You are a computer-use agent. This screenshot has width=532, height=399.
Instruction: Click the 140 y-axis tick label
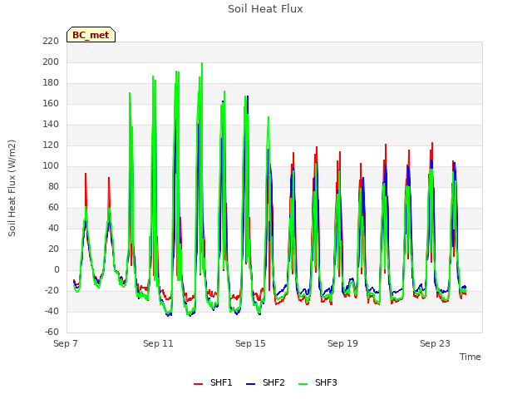pyautogui.click(x=51, y=124)
